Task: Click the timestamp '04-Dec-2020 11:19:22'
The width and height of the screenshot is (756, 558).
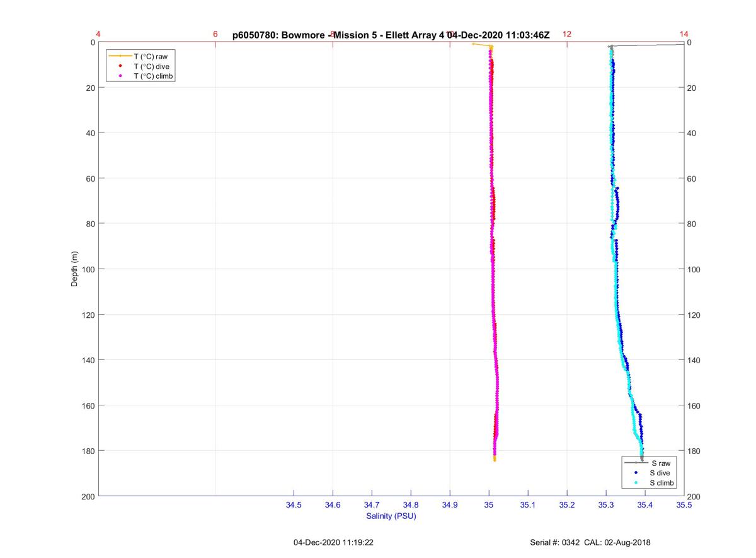Action: (x=334, y=542)
